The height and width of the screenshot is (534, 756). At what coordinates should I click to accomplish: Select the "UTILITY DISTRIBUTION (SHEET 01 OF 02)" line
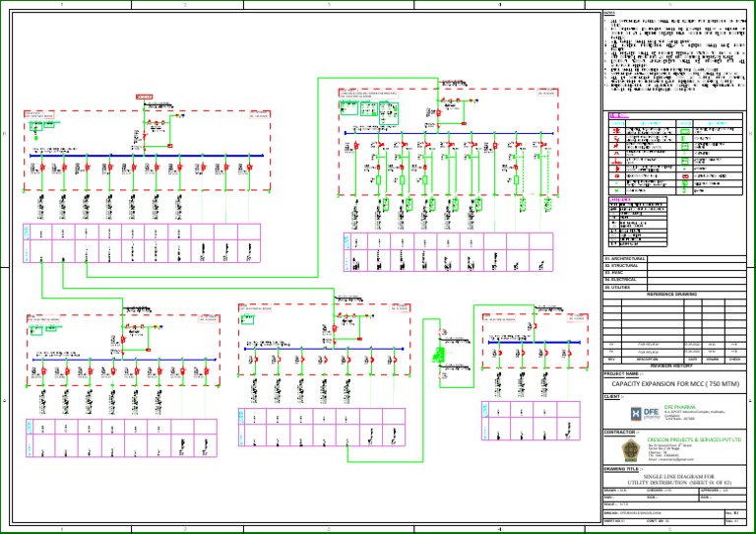[679, 483]
